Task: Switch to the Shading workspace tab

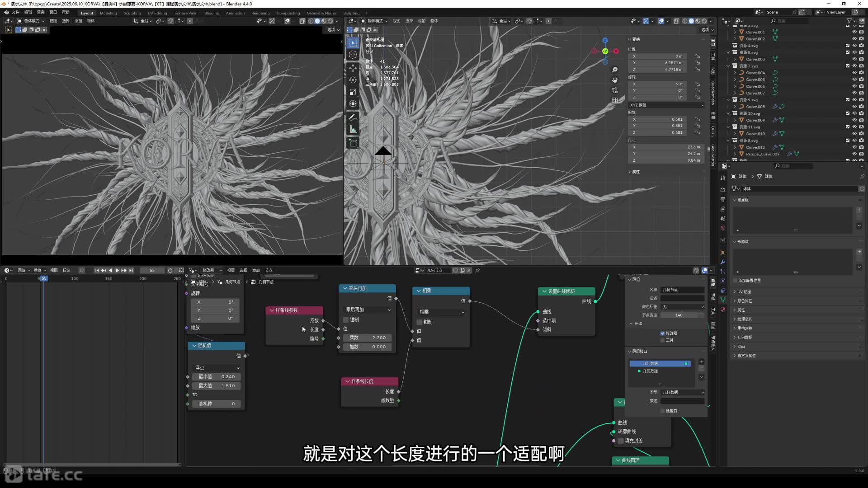Action: [x=212, y=13]
